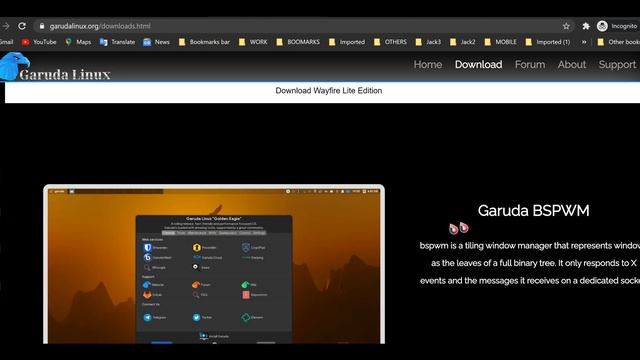This screenshot has width=640, height=360.
Task: Open the MOBILE bookmarks folder
Action: [x=500, y=42]
